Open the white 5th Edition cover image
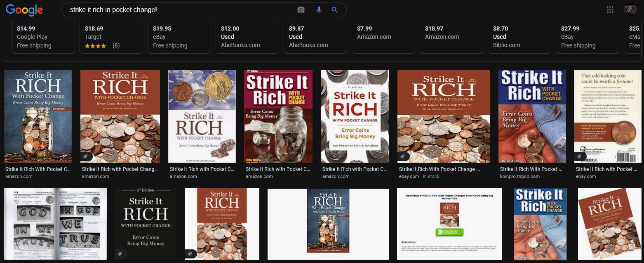Viewport: 644px width, 263px height. pyautogui.click(x=355, y=116)
